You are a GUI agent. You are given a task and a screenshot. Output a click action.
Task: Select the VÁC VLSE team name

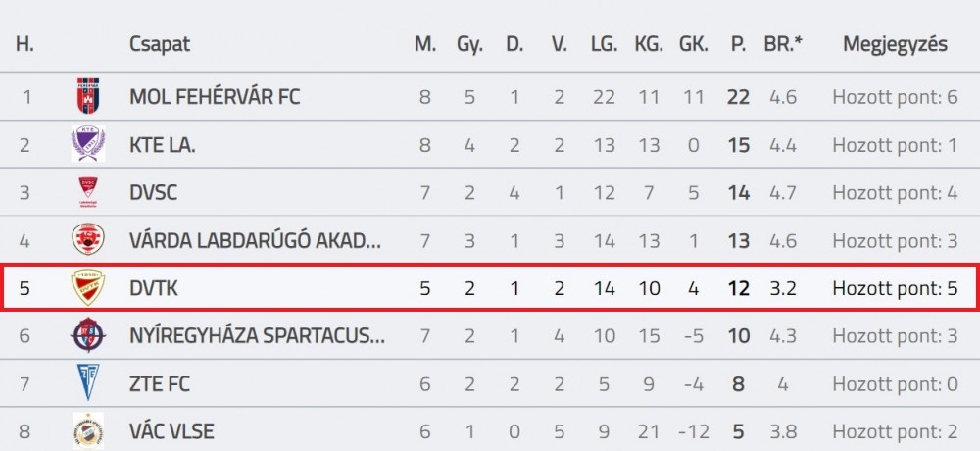pos(171,431)
